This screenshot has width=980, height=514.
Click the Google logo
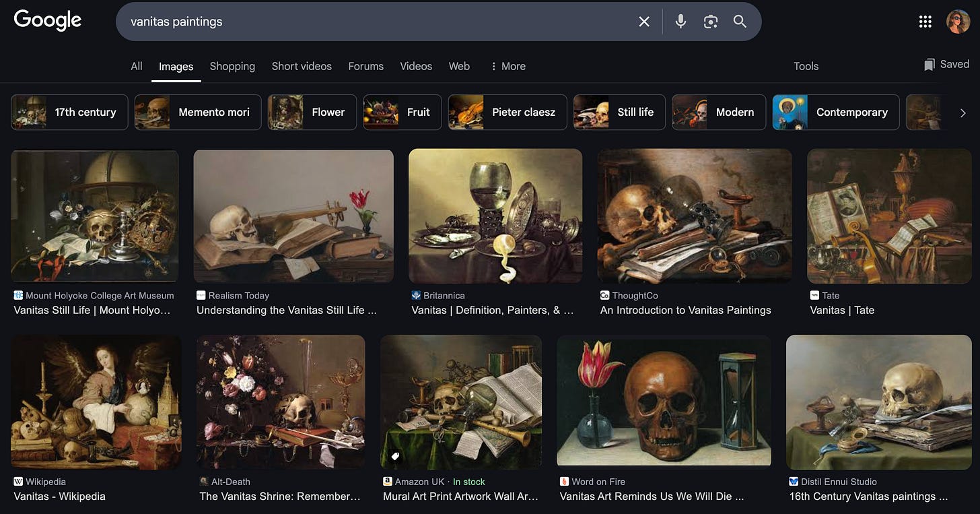point(47,20)
